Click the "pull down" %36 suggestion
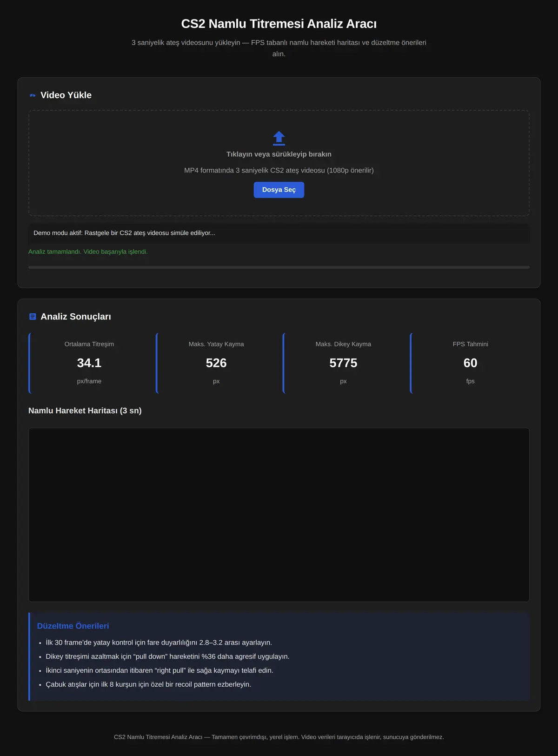The height and width of the screenshot is (756, 558). point(167,657)
